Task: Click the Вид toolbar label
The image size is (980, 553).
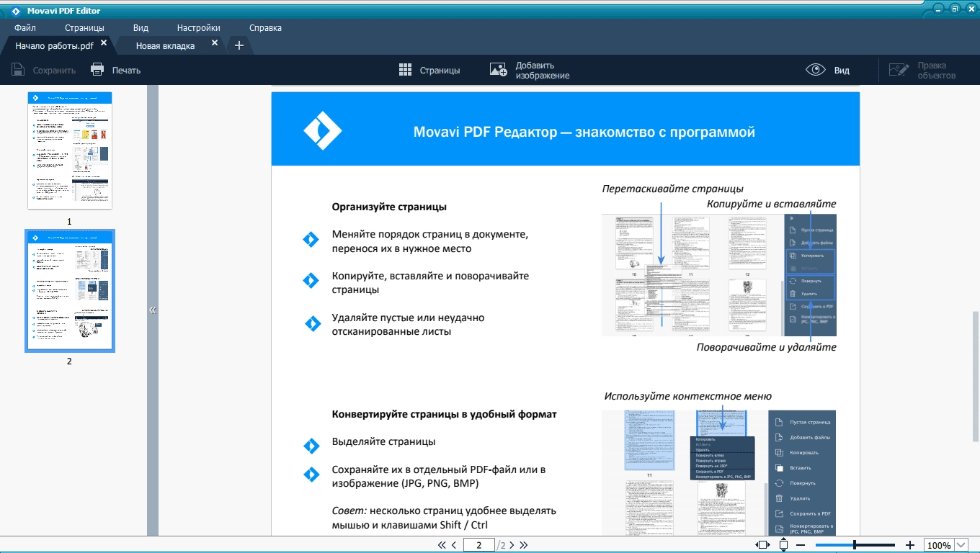Action: coord(842,71)
